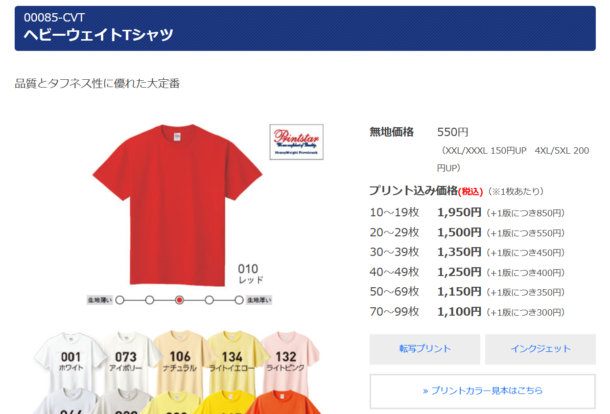
Task: Select the bright yellow t-shirt in second row
Action: pyautogui.click(x=227, y=403)
